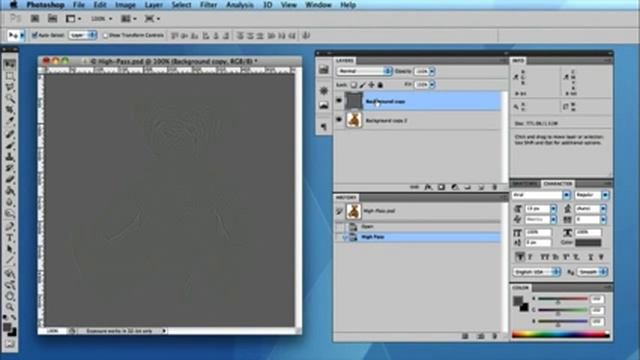Image resolution: width=640 pixels, height=360 pixels.
Task: Create new snapshot in History panel
Action: (480, 336)
